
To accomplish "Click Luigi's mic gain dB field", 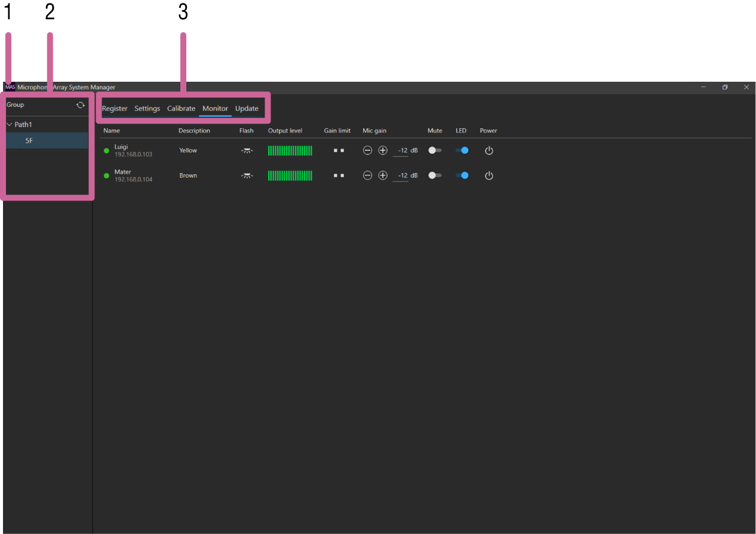I will coord(402,150).
